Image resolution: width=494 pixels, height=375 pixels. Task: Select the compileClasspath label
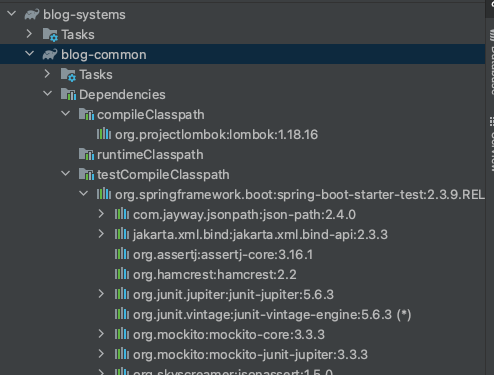[151, 115]
